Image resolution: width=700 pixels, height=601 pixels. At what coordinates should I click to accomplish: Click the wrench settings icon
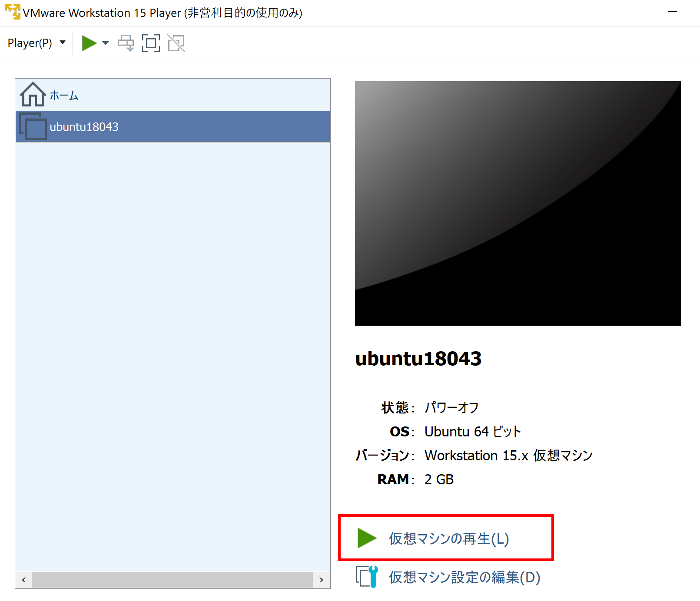point(367,577)
